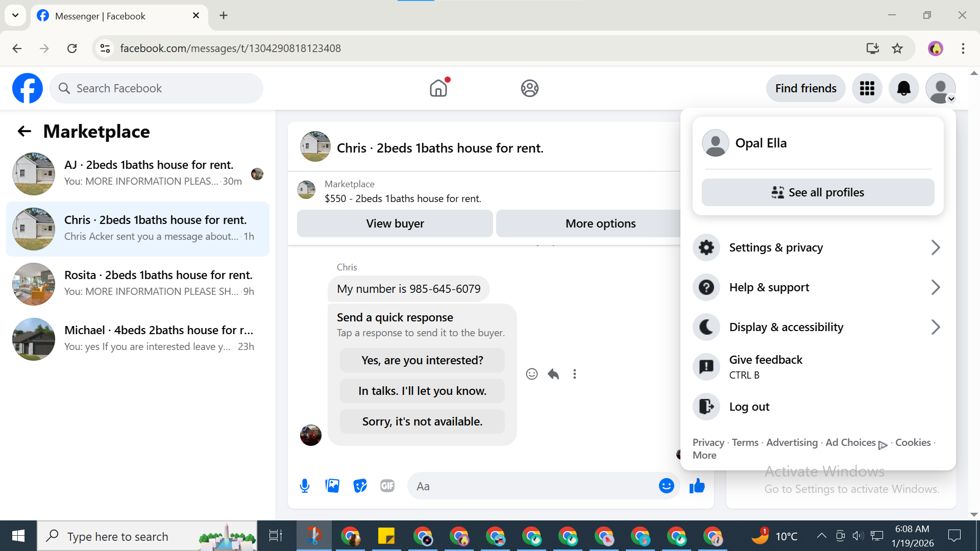
Task: Reload the page
Action: click(72, 48)
